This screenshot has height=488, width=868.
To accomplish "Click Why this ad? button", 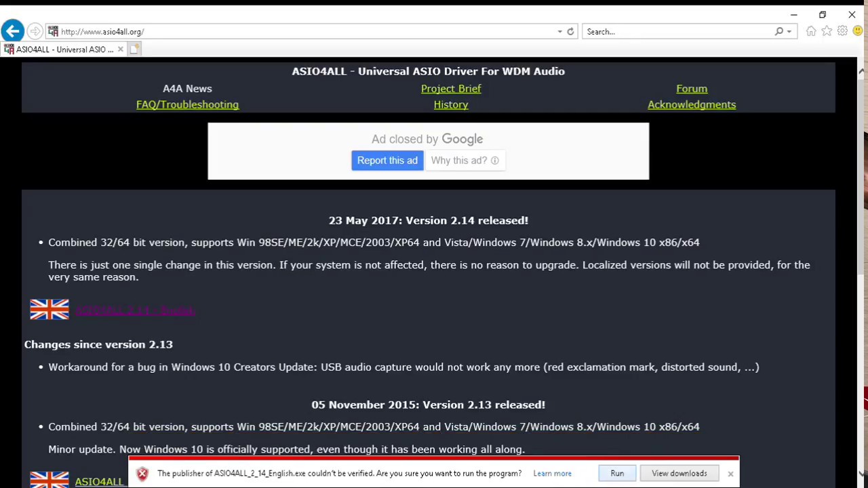I will (x=465, y=161).
